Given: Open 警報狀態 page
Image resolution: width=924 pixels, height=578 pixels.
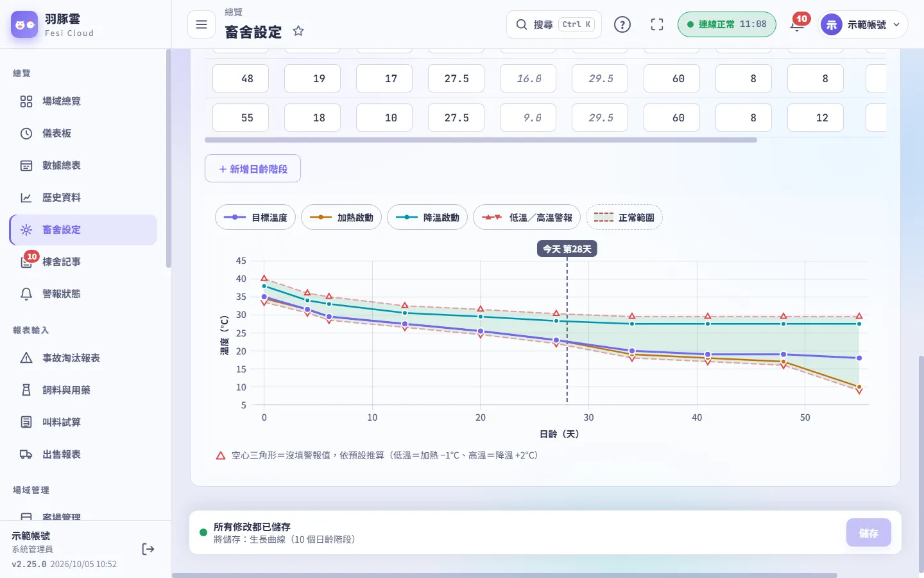Looking at the screenshot, I should tap(83, 294).
